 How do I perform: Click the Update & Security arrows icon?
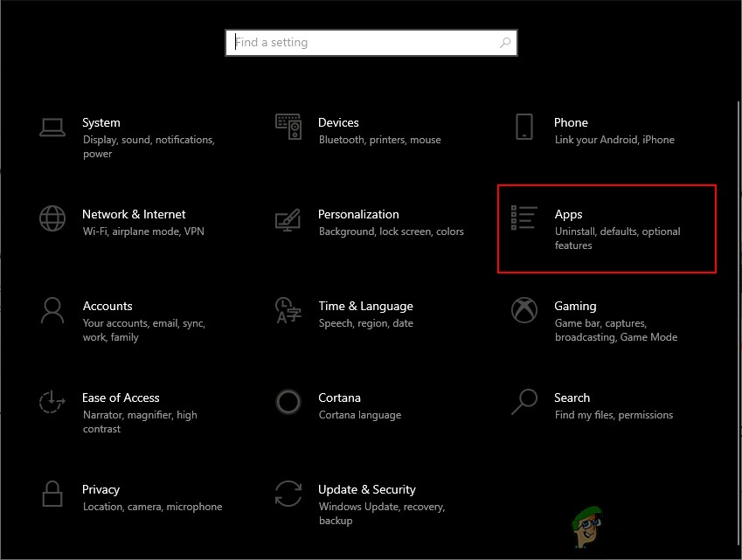(x=288, y=494)
